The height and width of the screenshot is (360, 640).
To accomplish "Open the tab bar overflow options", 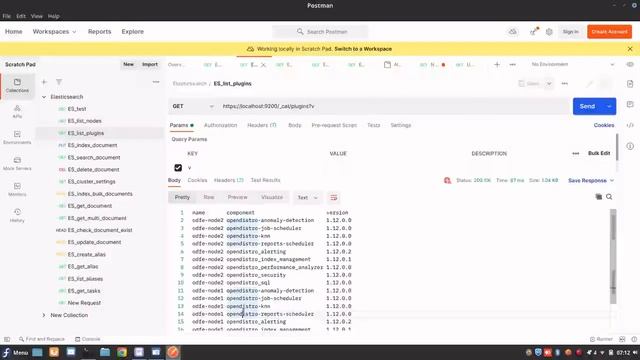I will point(513,64).
